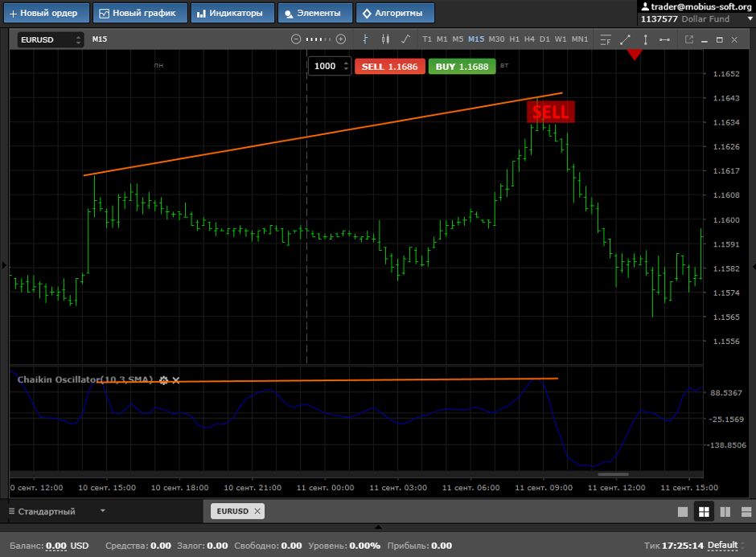This screenshot has width=756, height=557.
Task: Detach chart into separate window
Action: tap(689, 39)
